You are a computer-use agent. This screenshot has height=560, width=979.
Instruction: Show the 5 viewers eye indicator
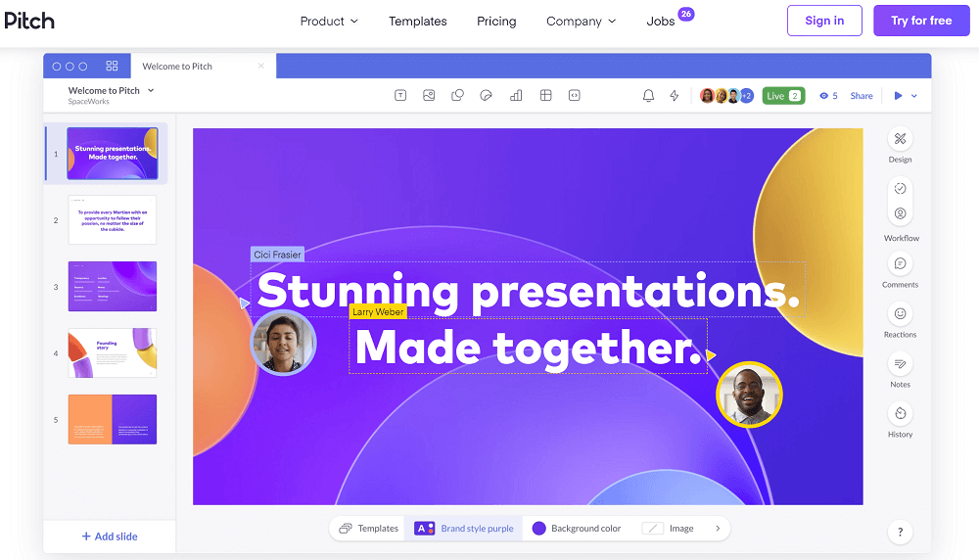click(828, 96)
